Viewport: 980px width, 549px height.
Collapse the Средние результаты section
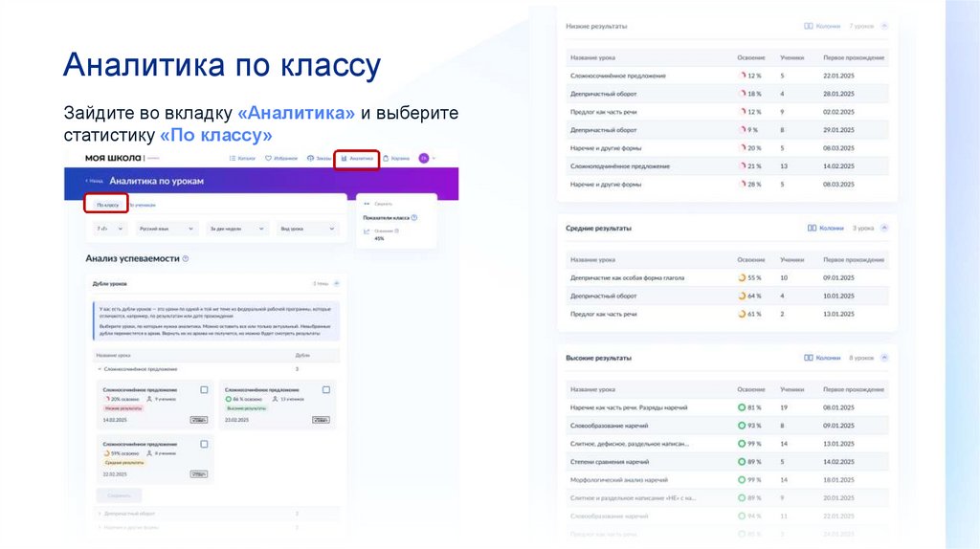pos(884,228)
